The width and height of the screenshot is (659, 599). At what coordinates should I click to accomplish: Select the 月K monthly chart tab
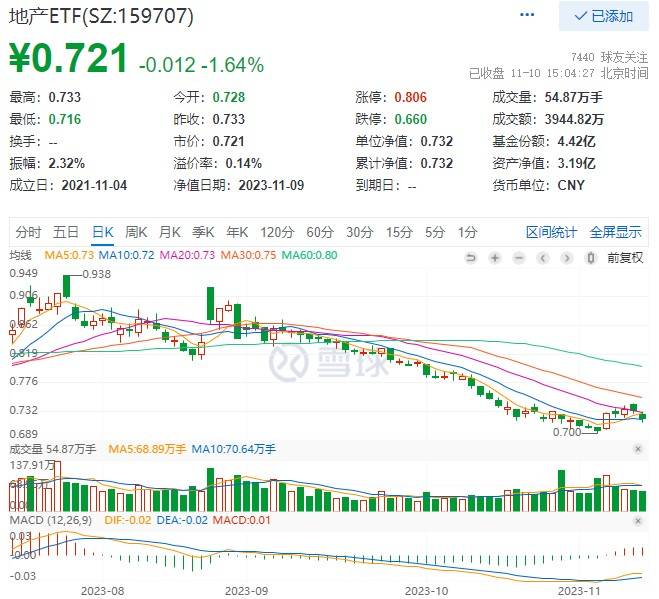pos(171,233)
